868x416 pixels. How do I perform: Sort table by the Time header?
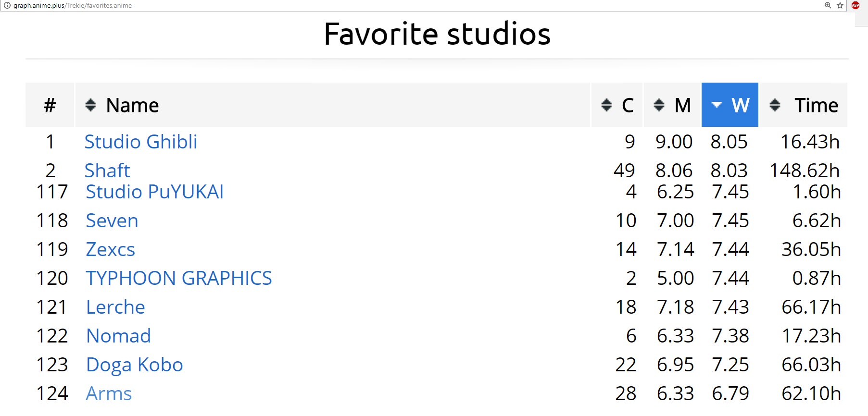click(816, 105)
